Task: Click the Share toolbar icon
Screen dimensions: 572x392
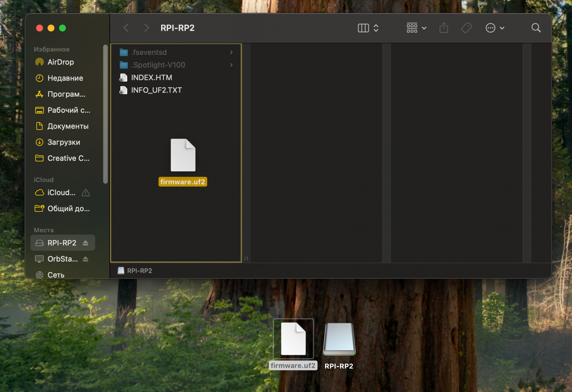Action: click(444, 28)
